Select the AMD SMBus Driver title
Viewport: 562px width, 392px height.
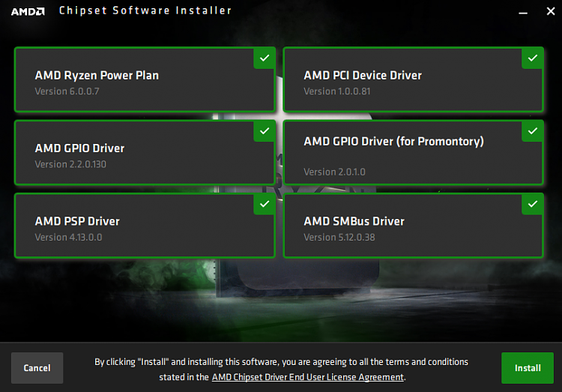pos(354,221)
